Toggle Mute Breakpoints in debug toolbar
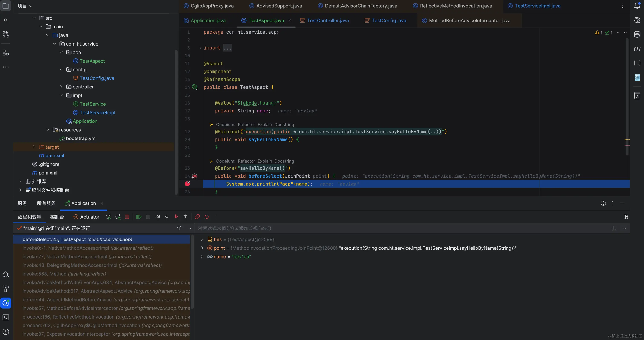Screen dimensions: 644x340 pos(207,217)
